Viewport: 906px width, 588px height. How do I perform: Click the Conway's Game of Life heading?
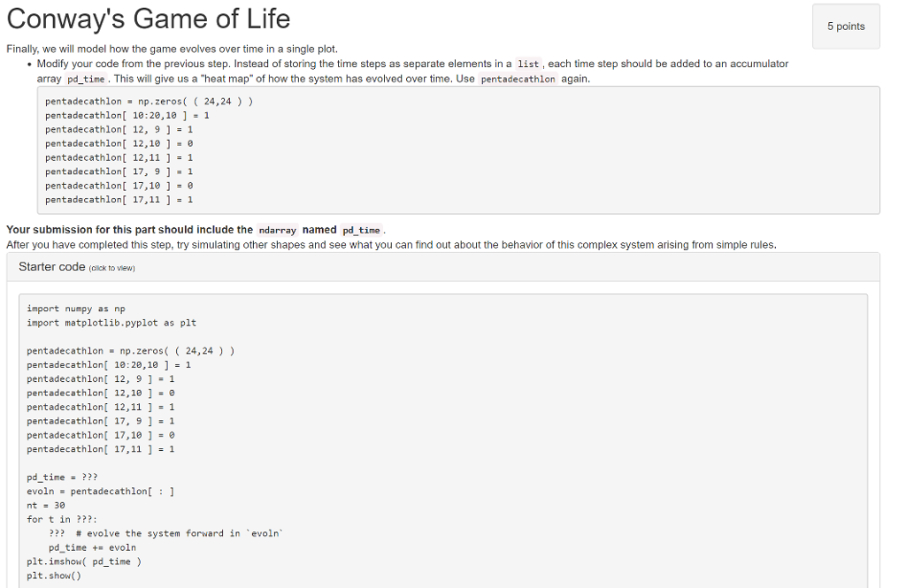click(148, 19)
